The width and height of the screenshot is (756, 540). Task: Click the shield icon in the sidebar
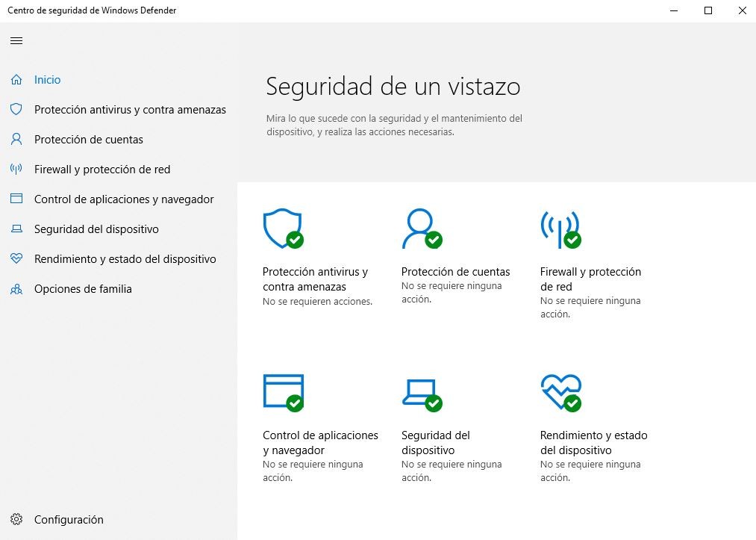16,110
